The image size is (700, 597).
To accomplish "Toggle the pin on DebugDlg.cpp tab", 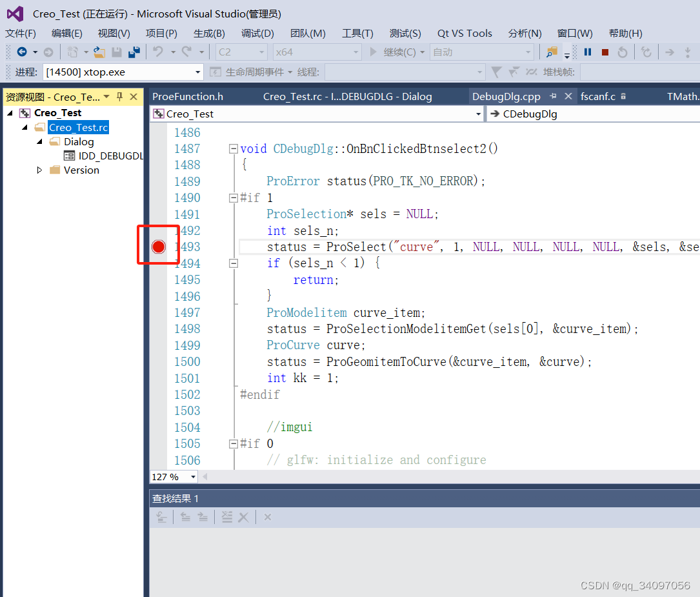I will (553, 96).
